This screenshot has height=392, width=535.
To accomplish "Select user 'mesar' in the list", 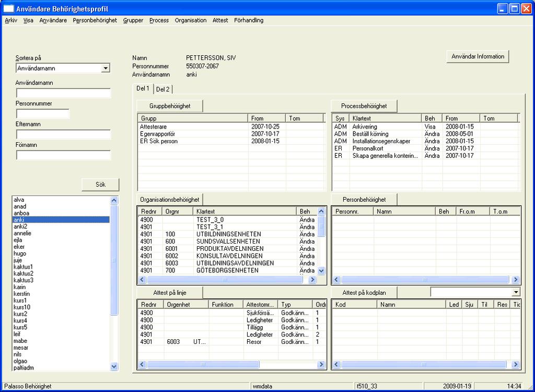I will click(61, 348).
